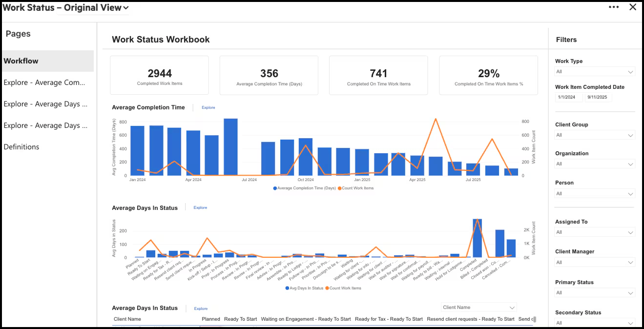
Task: Click the 356 Average Completion Time card
Action: coord(269,75)
